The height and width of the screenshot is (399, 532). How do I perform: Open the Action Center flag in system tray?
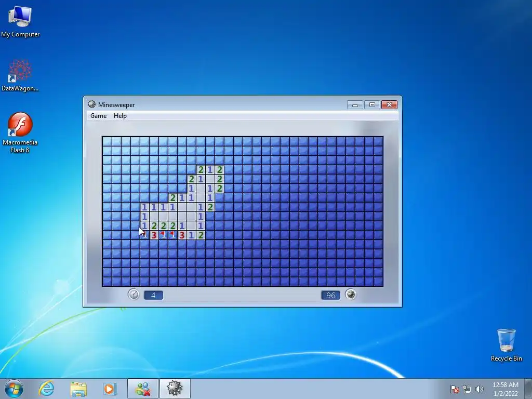[x=455, y=389]
